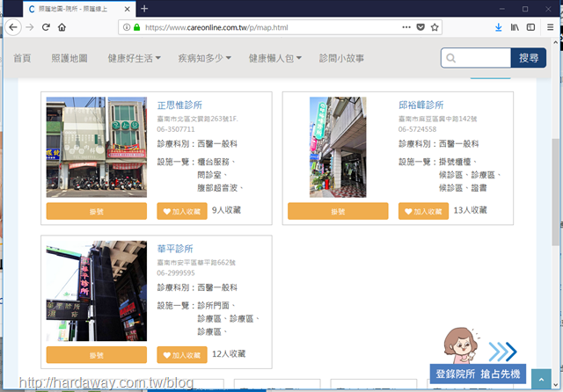Click phone number 06-3507711

176,129
